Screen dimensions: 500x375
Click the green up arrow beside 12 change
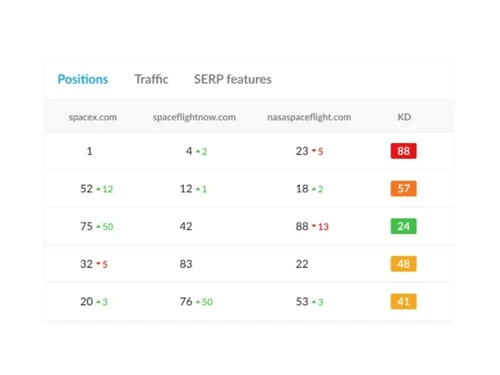pyautogui.click(x=98, y=189)
